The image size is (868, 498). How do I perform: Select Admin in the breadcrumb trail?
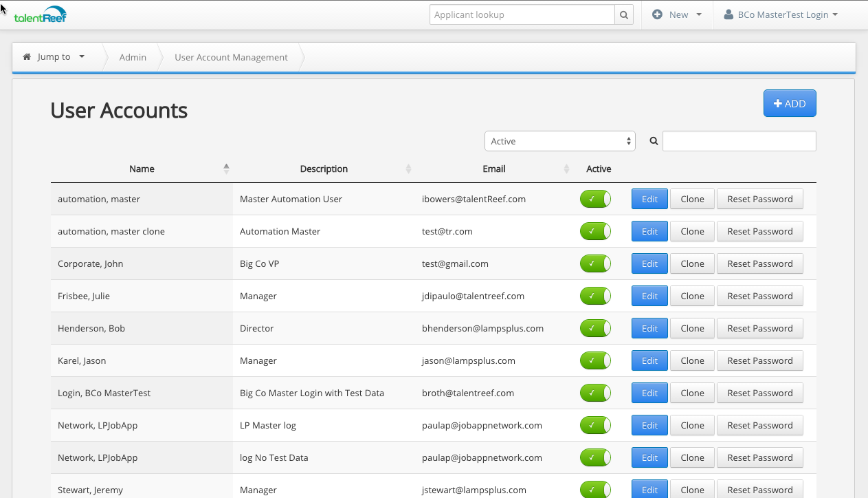pos(133,57)
